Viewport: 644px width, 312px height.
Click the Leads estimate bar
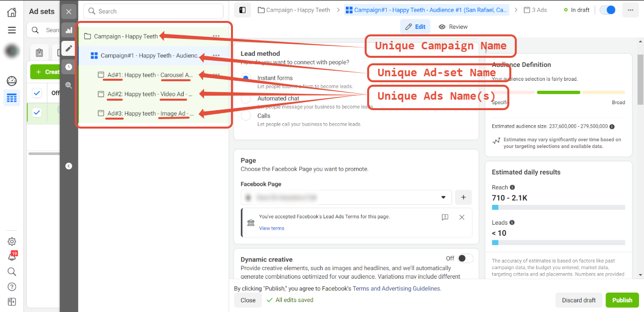[558, 243]
